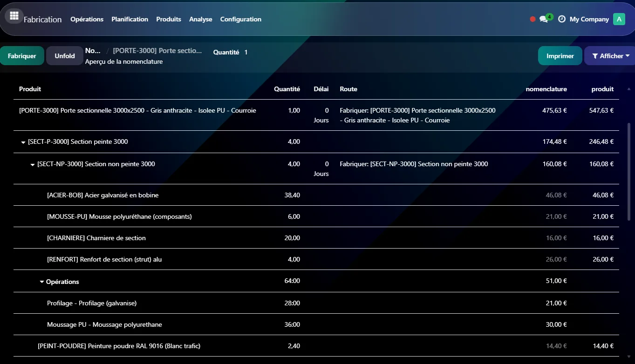
Task: Open the MOUSSE-PU Mousse polyuréthane product
Action: coord(119,216)
